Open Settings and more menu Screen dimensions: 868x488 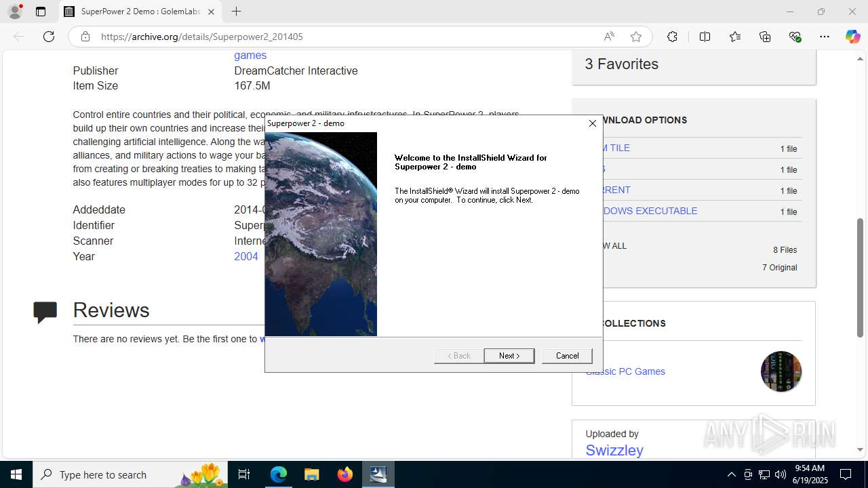tap(825, 37)
